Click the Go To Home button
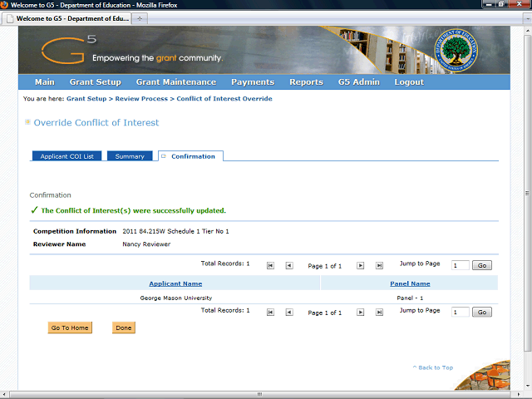 [70, 328]
